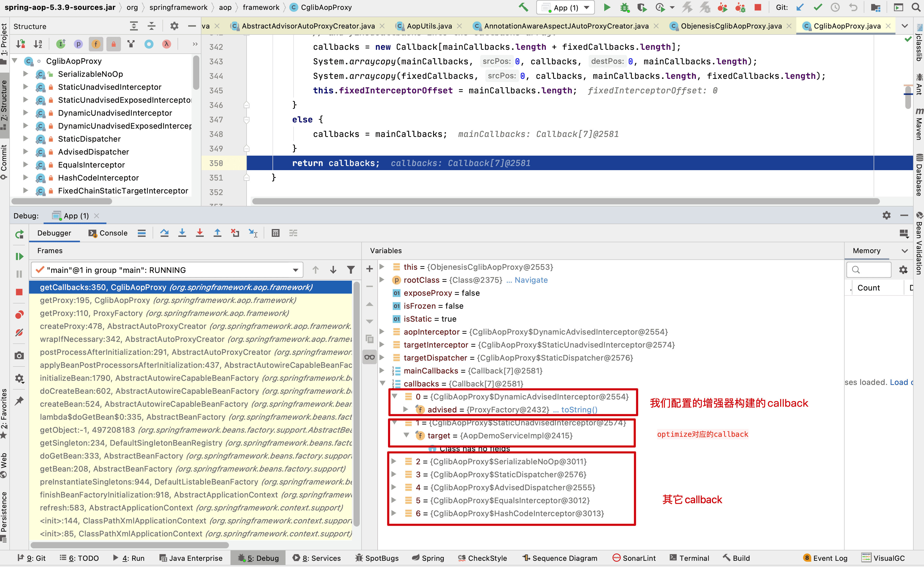Click the Step Over debugger icon

[x=164, y=233]
